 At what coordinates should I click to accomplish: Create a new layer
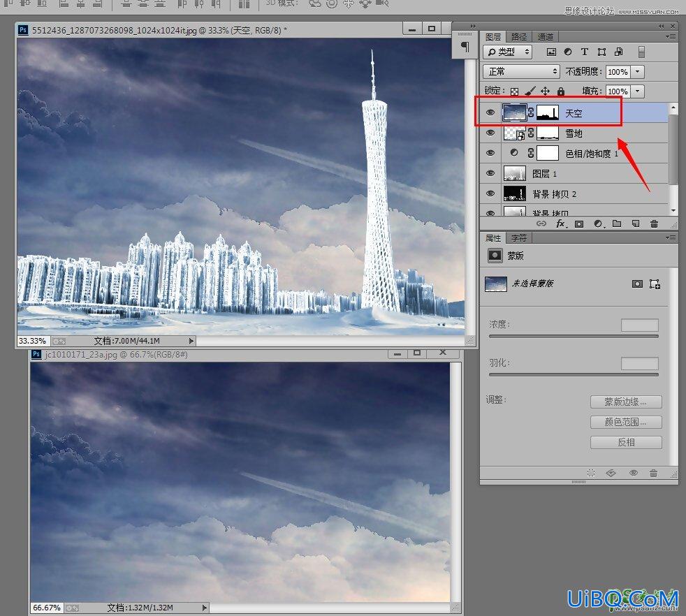pos(636,223)
